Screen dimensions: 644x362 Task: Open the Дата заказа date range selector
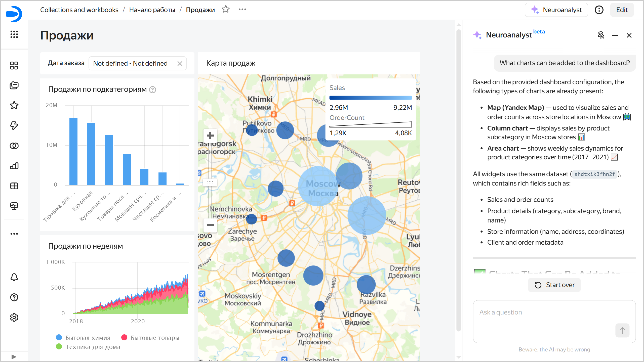tap(130, 63)
